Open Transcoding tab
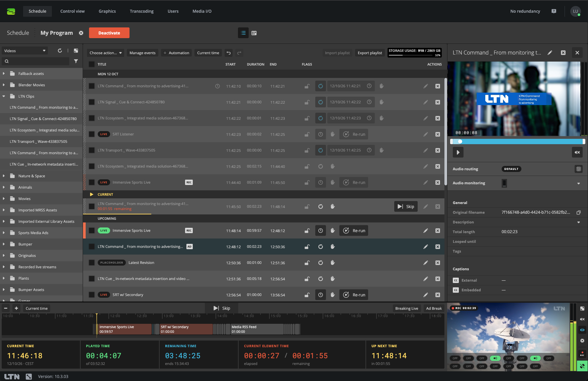Screen dimensions: 588x381 click(142, 11)
